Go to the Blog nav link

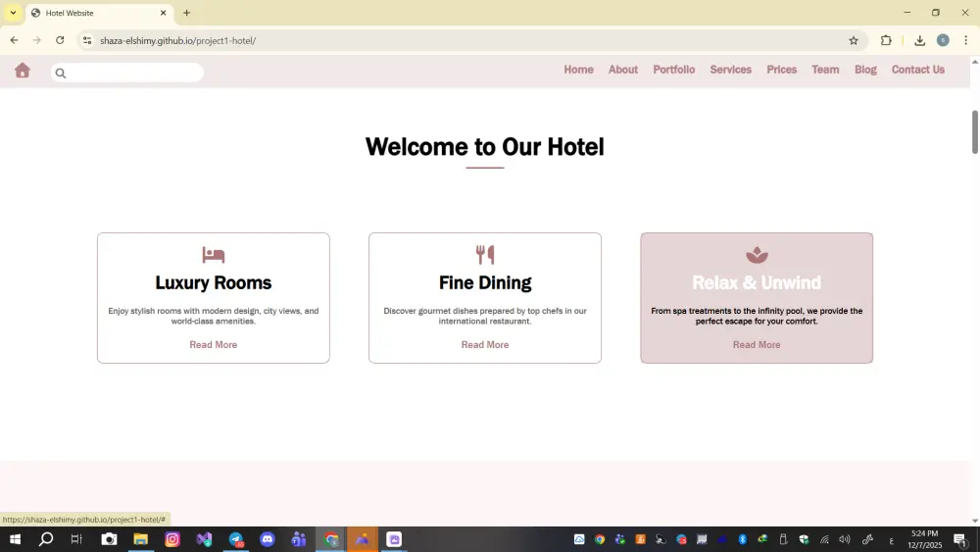click(x=865, y=70)
